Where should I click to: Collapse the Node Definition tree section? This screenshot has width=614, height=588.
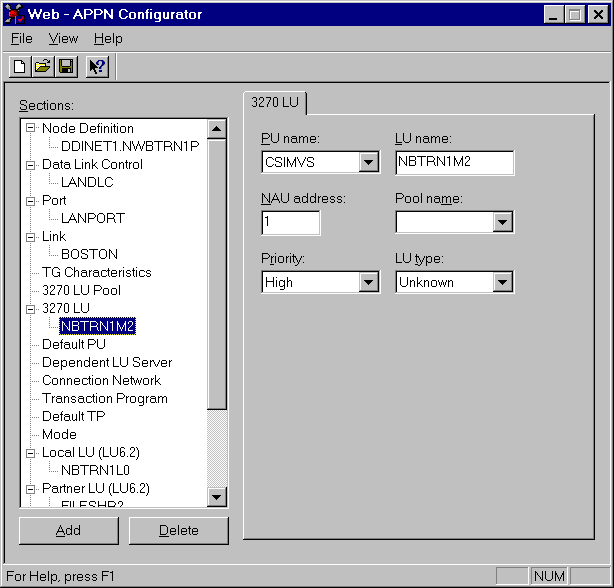31,128
